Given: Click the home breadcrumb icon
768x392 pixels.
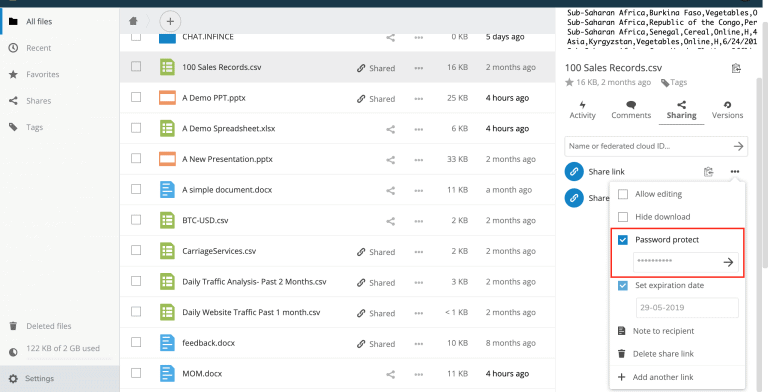Looking at the screenshot, I should click(x=133, y=21).
